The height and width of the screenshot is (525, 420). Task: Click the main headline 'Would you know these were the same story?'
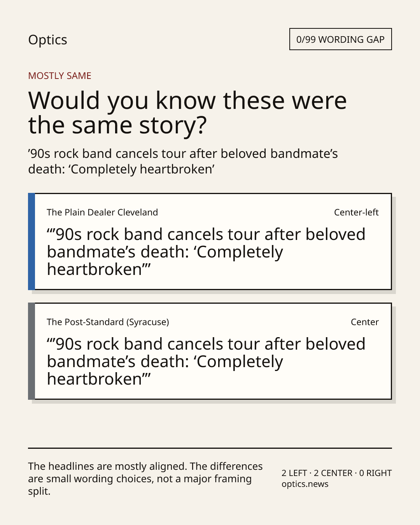(187, 112)
